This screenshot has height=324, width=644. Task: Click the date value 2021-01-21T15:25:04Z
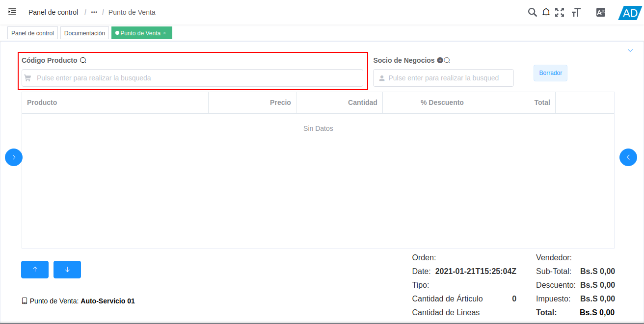point(476,271)
